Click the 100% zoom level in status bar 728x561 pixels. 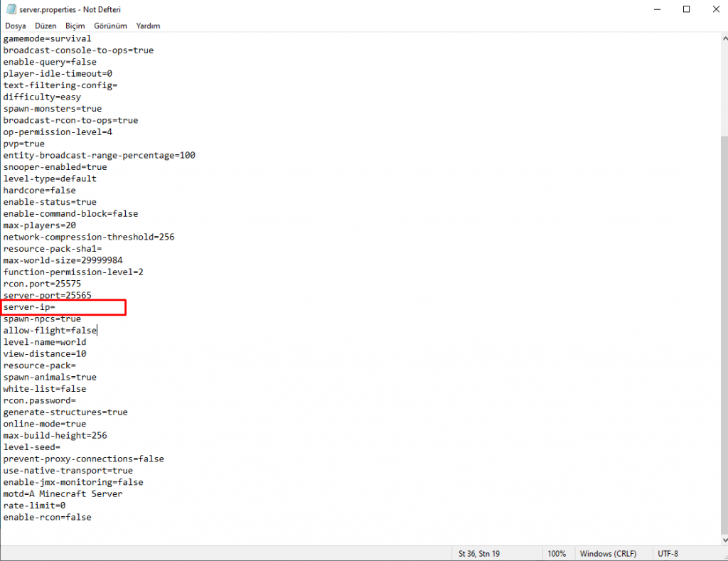[x=557, y=553]
